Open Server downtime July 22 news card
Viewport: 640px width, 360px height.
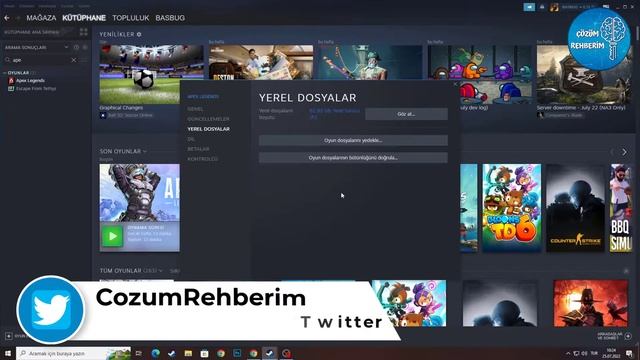click(x=581, y=108)
